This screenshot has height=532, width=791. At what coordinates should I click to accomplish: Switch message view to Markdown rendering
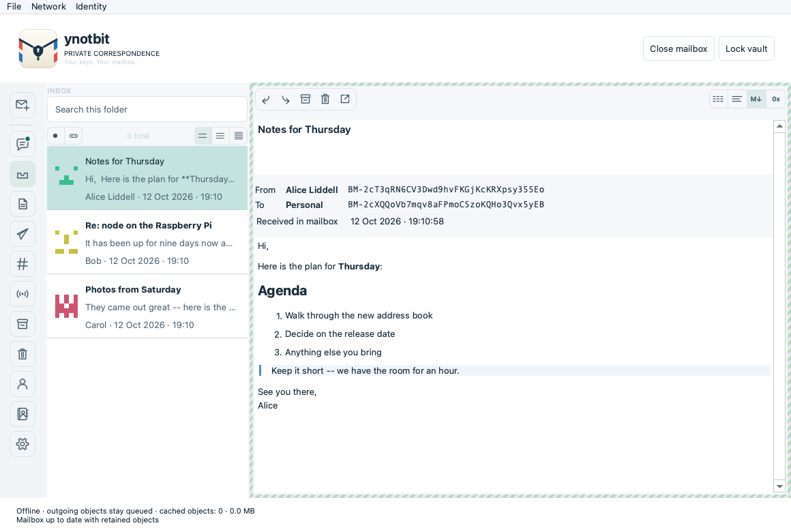click(756, 100)
